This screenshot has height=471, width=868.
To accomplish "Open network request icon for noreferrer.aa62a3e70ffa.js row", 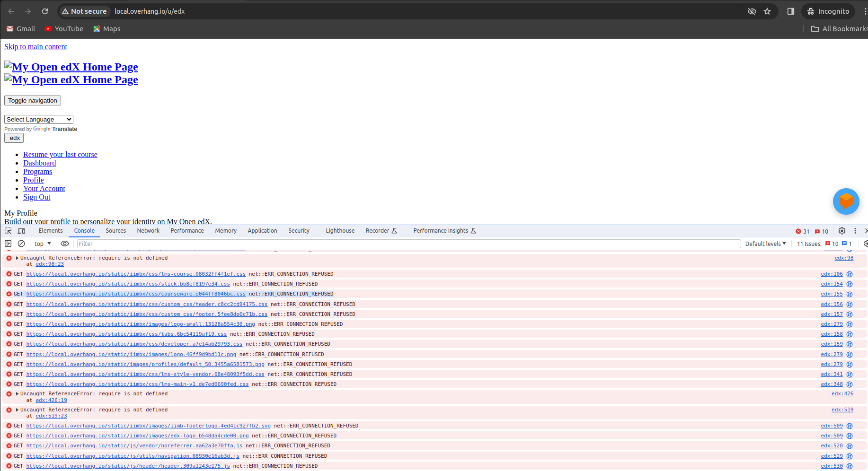I will tap(850, 446).
